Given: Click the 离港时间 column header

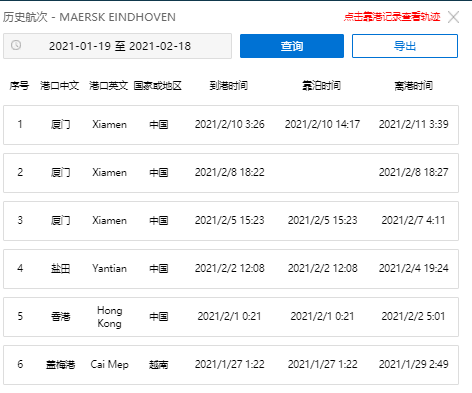Looking at the screenshot, I should pos(414,86).
